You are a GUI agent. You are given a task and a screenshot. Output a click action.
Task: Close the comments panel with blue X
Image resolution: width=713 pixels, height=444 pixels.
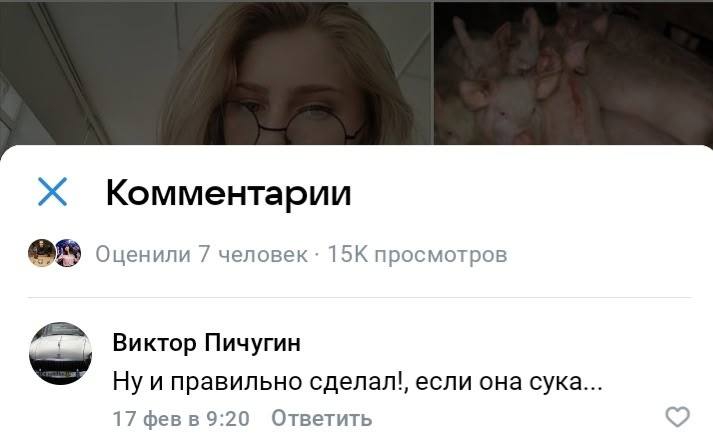52,192
